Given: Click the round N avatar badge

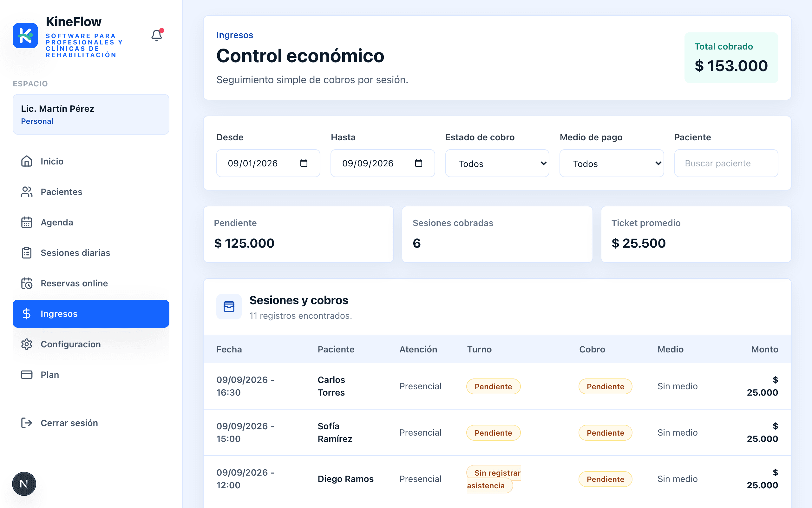Looking at the screenshot, I should coord(24,484).
